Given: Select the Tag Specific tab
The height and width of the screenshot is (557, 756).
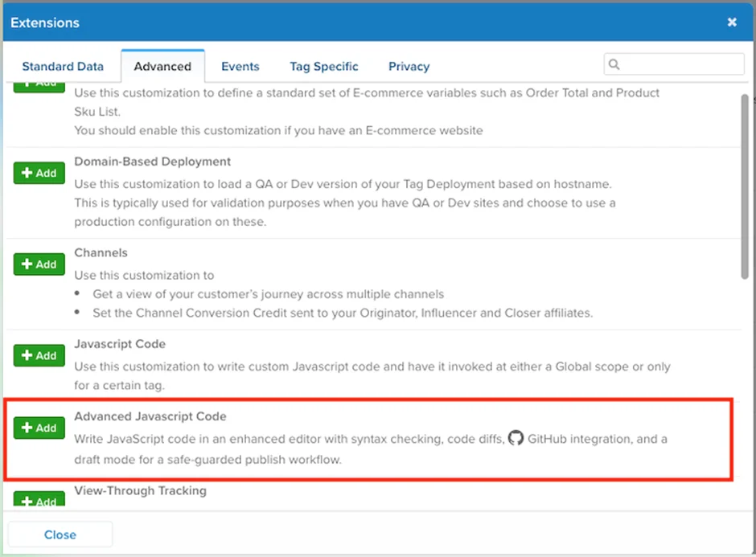Looking at the screenshot, I should click(323, 66).
